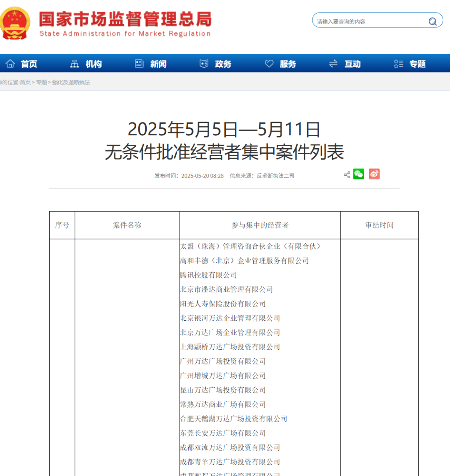Select row 常熟万达商业广场有限公司
450x476 pixels.
[x=223, y=404]
